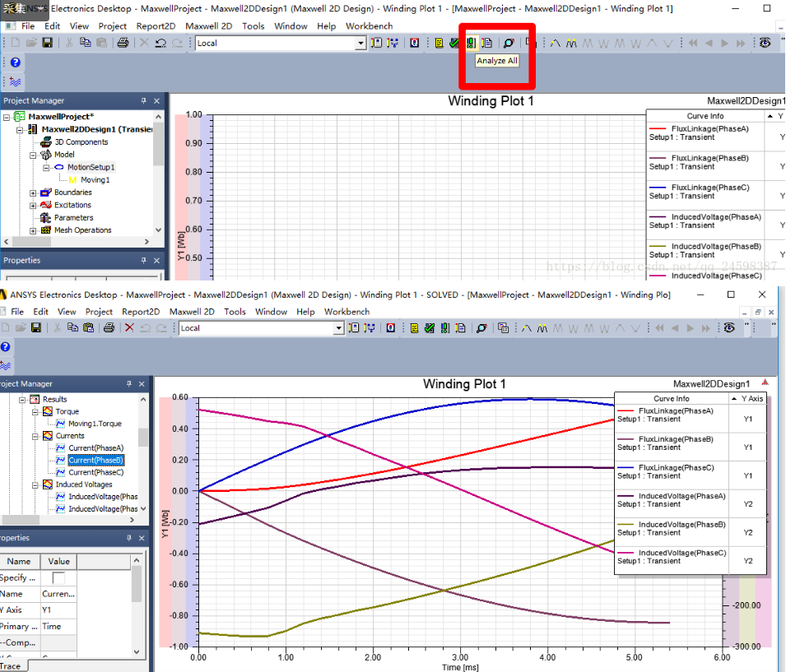Collapse Induced Voltages tree node
This screenshot has height=672, width=786.
tap(35, 485)
